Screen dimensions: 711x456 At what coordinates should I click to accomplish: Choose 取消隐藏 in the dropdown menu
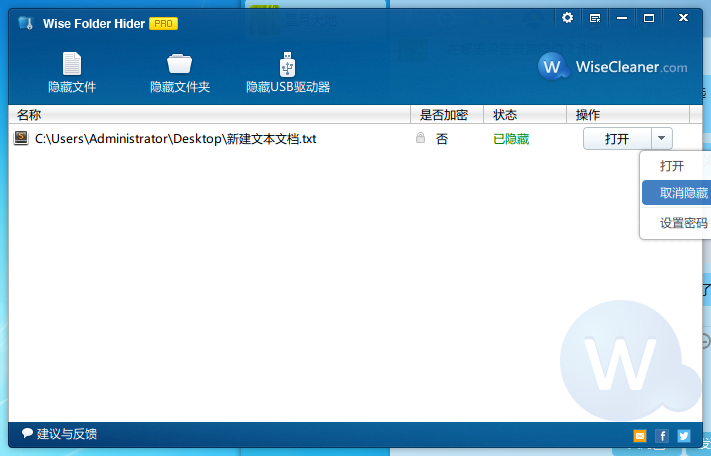click(x=676, y=193)
